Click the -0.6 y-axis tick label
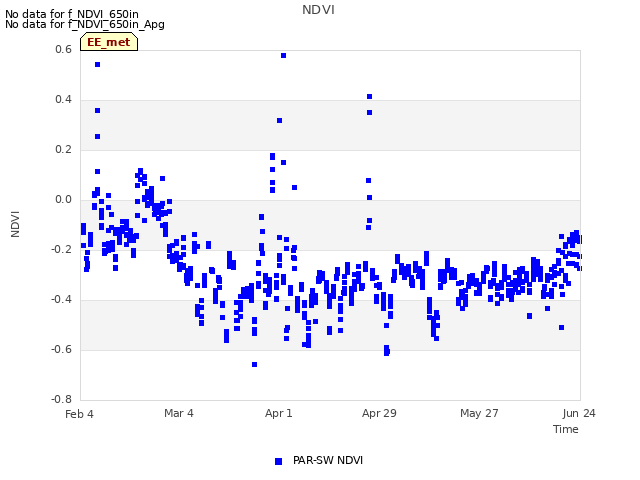 coord(61,349)
